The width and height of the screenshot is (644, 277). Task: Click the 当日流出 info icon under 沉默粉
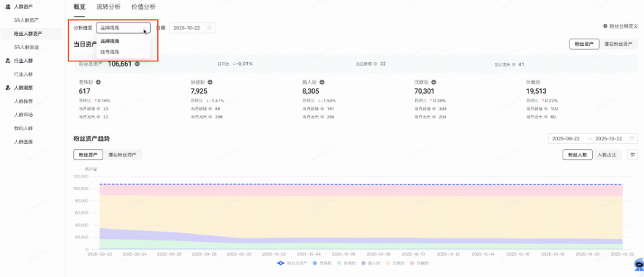click(x=434, y=117)
